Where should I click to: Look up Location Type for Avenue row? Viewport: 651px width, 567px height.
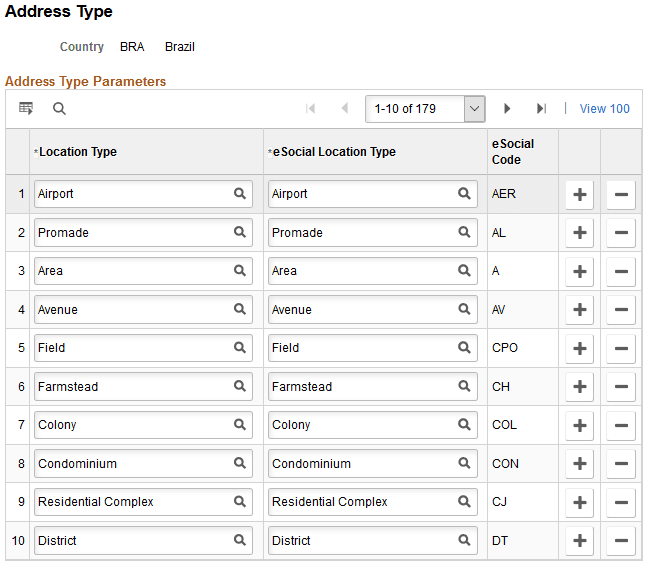click(x=240, y=310)
